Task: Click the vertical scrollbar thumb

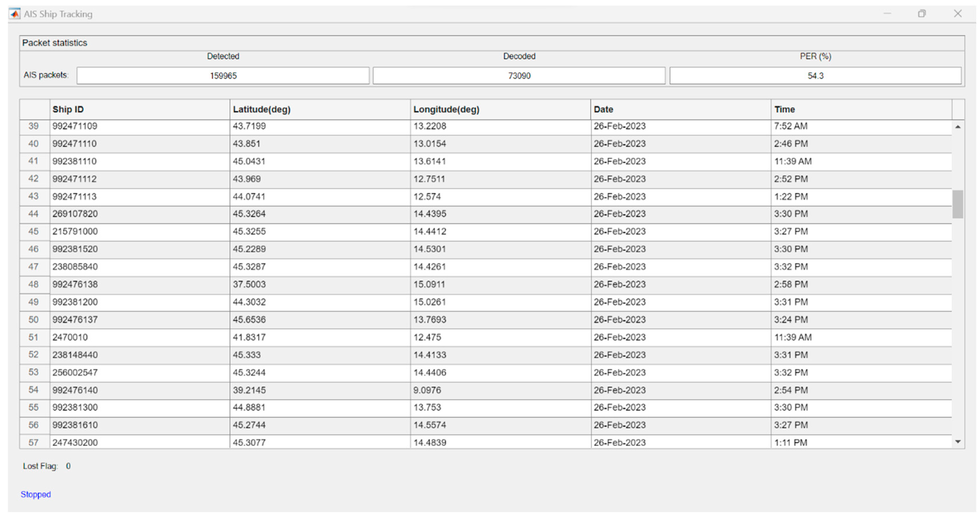Action: point(957,205)
